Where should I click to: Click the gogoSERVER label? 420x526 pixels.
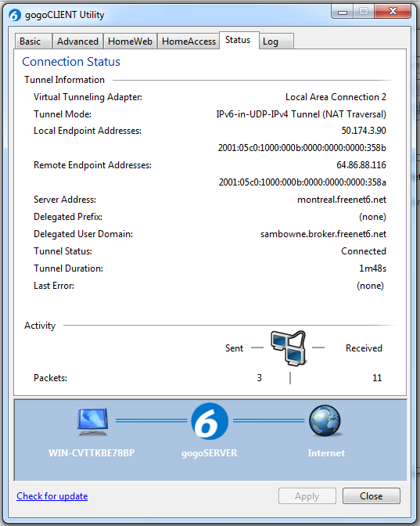pyautogui.click(x=209, y=453)
